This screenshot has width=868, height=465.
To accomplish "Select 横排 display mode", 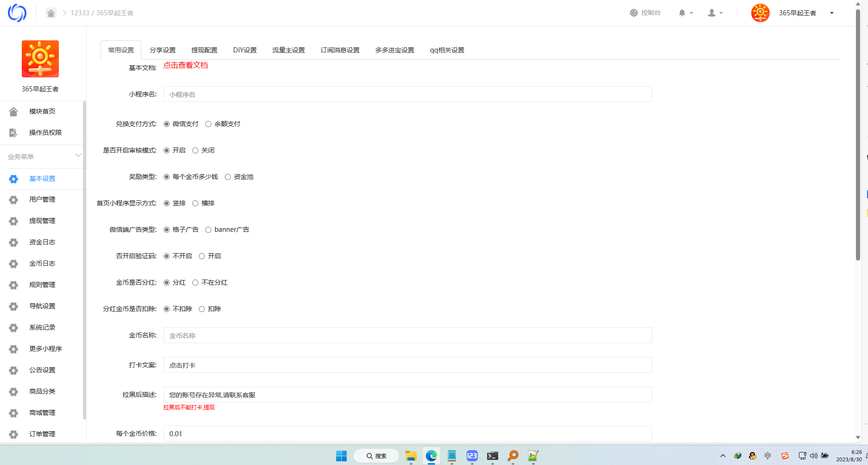I will (x=195, y=204).
